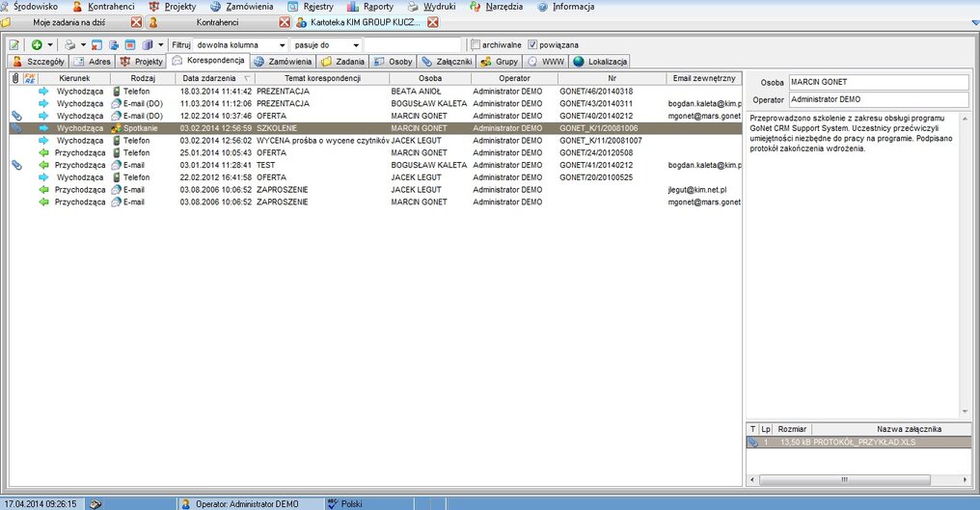980x510 pixels.
Task: Click the Osoba field 'MARCIN GONET'
Action: click(x=878, y=82)
